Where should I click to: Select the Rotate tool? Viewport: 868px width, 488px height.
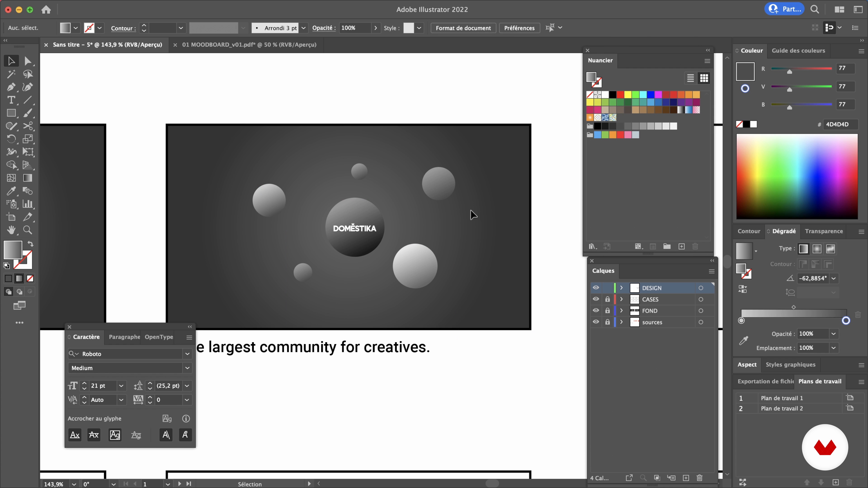pyautogui.click(x=11, y=139)
